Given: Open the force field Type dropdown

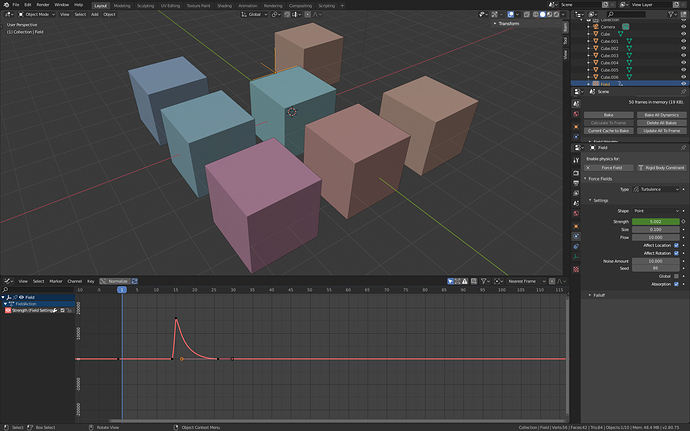Looking at the screenshot, I should click(x=656, y=189).
